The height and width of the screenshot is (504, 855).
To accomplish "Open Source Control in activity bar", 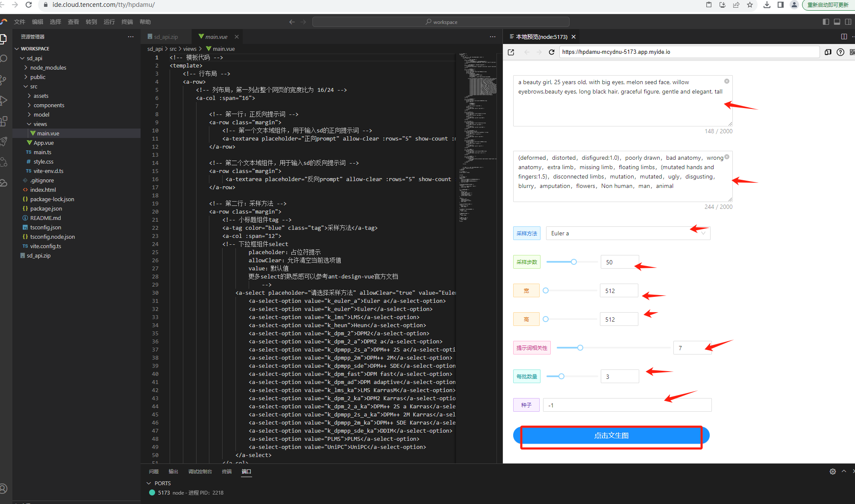I will (3, 79).
